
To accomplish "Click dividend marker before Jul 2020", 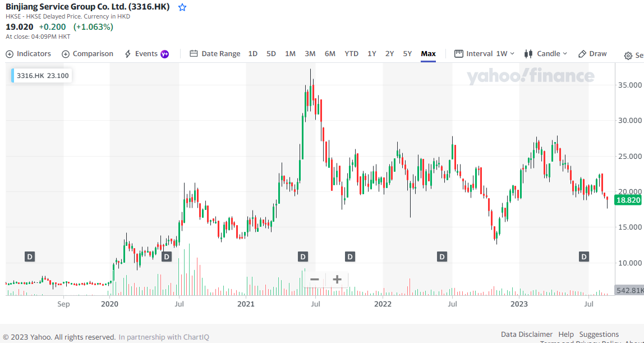I will coord(167,257).
